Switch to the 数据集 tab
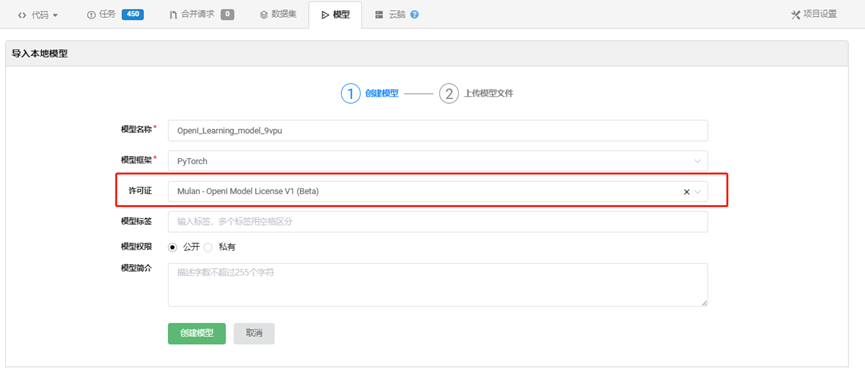 278,14
